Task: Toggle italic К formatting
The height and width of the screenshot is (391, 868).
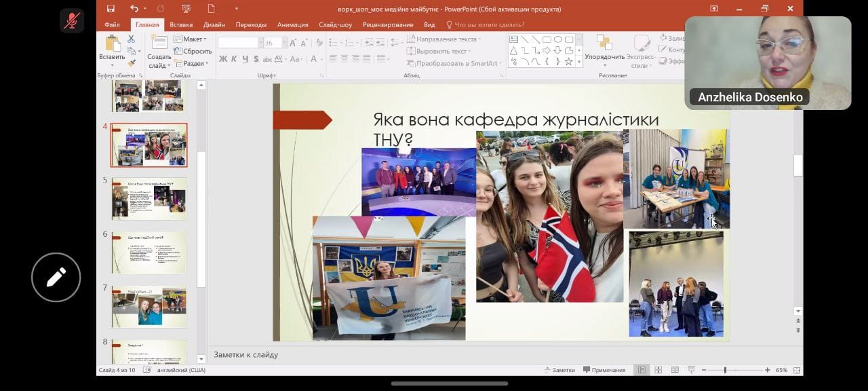Action: [234, 59]
